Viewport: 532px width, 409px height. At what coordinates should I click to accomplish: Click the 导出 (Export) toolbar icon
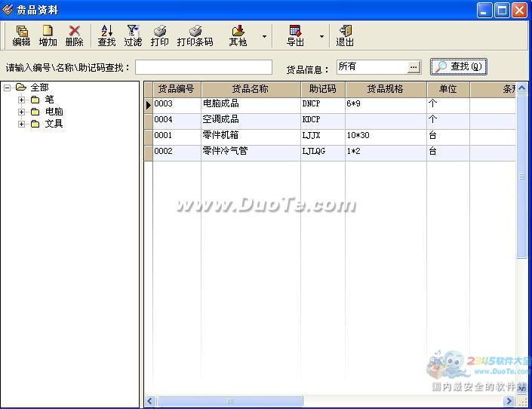click(x=295, y=35)
